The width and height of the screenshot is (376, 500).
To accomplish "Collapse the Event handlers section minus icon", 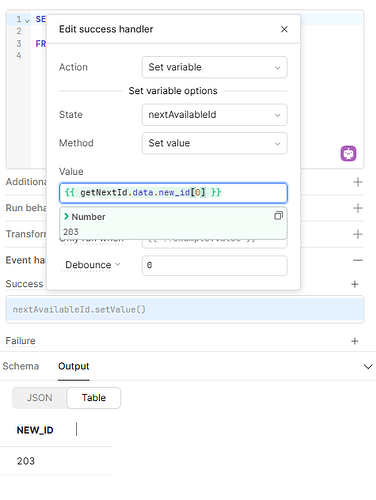I will point(358,260).
